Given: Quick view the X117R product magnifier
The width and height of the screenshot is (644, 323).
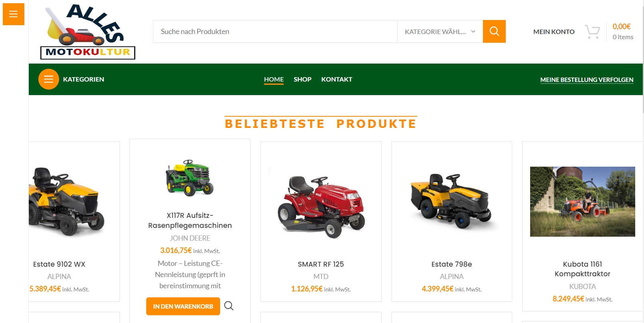Looking at the screenshot, I should tap(229, 306).
